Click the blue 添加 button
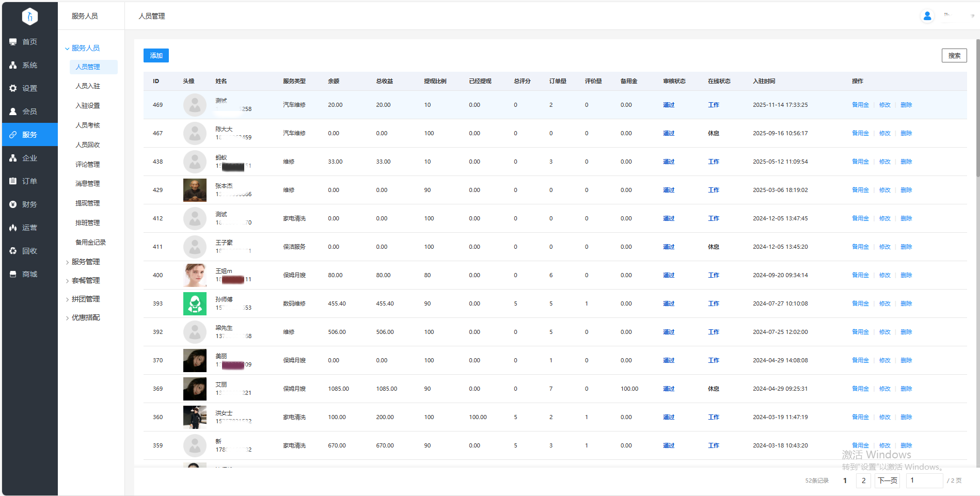Image resolution: width=980 pixels, height=496 pixels. click(x=156, y=56)
